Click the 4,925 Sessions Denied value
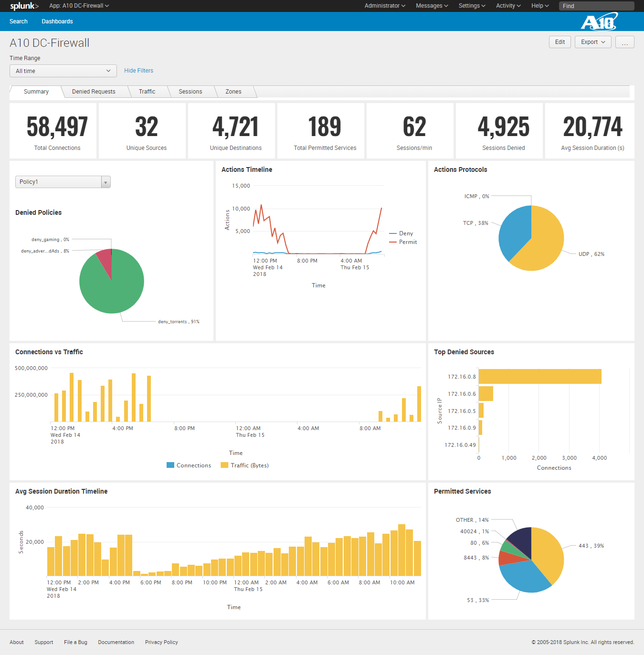Screen dimensions: 644x655 pyautogui.click(x=504, y=127)
